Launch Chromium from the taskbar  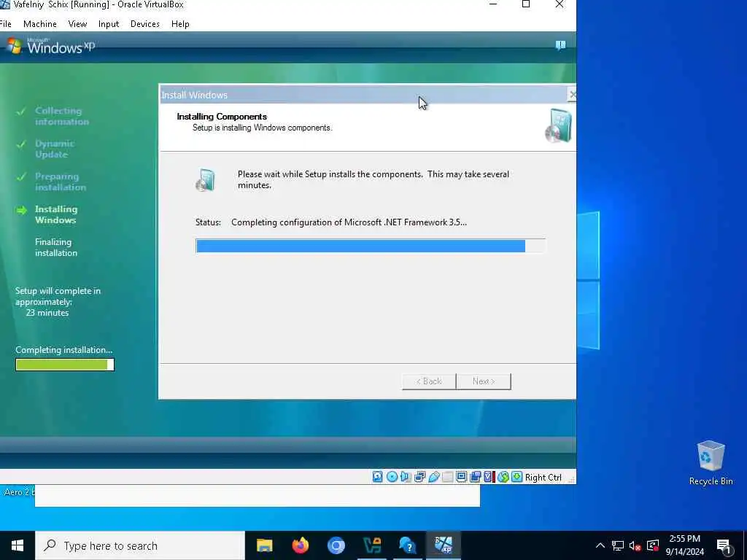click(x=336, y=545)
